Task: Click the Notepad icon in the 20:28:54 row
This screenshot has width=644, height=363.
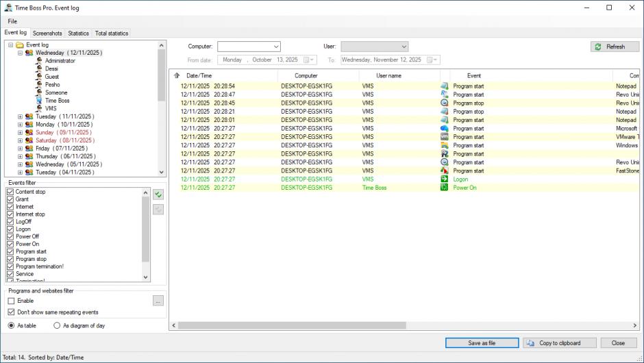Action: 444,86
